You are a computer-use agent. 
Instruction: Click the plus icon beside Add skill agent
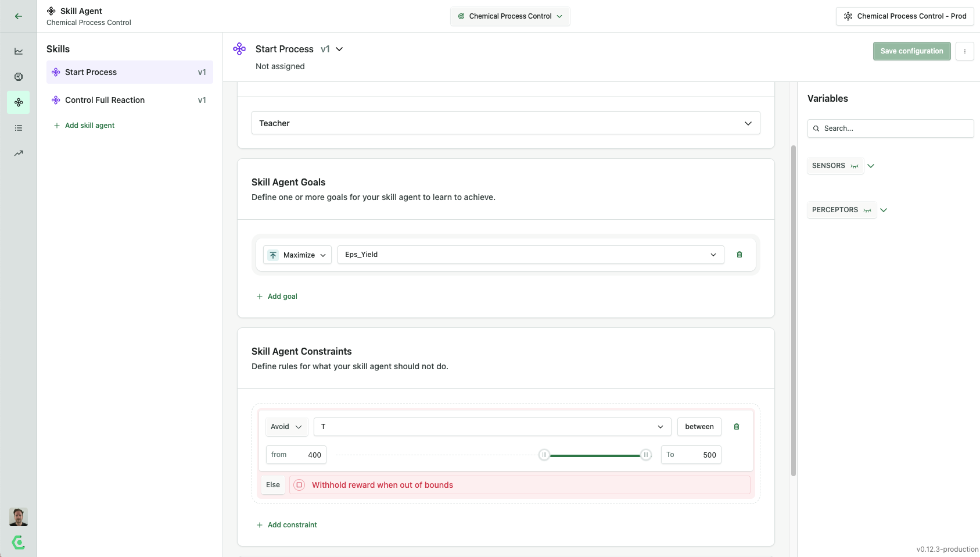point(57,126)
